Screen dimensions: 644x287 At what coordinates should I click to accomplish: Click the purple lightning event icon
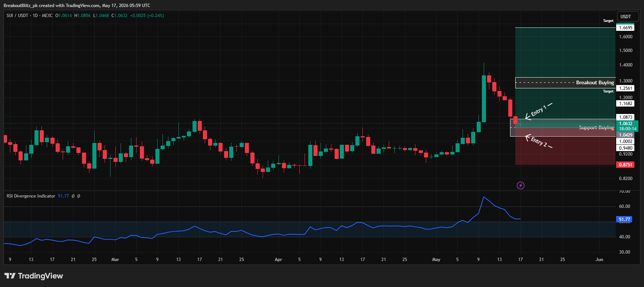[520, 185]
